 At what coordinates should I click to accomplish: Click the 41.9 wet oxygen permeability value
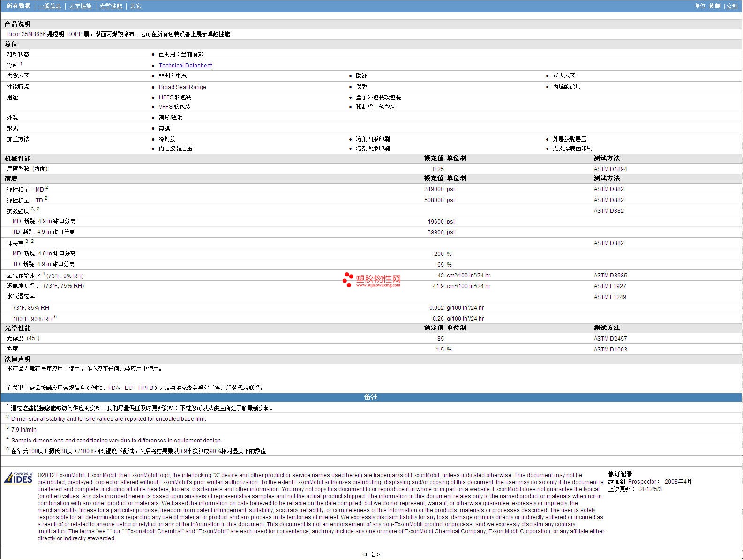(x=438, y=286)
